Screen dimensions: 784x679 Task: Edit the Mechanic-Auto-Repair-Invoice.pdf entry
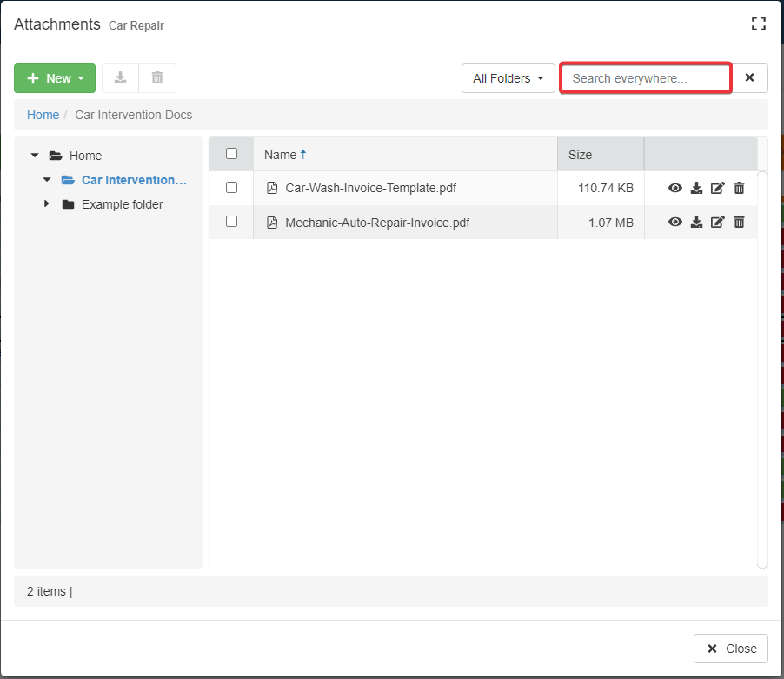(717, 222)
